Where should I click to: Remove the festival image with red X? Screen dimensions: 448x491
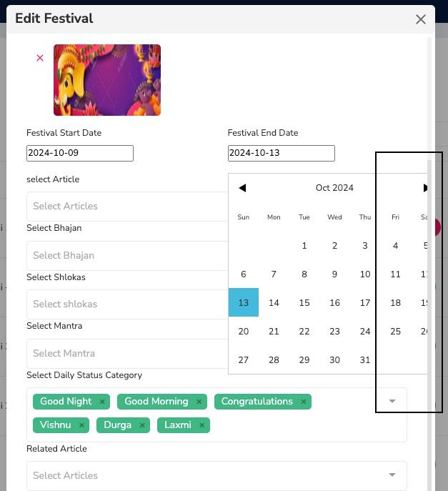[x=40, y=58]
